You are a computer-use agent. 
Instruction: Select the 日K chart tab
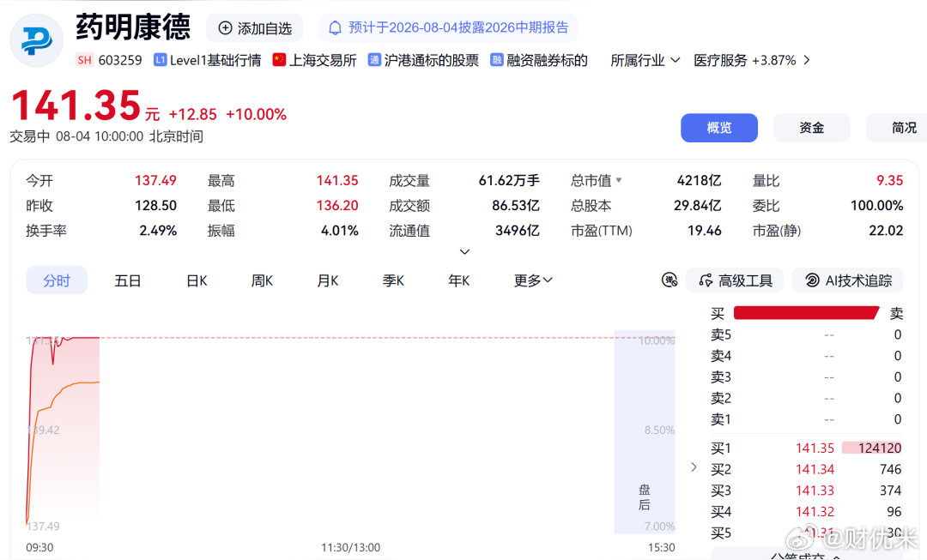point(197,280)
